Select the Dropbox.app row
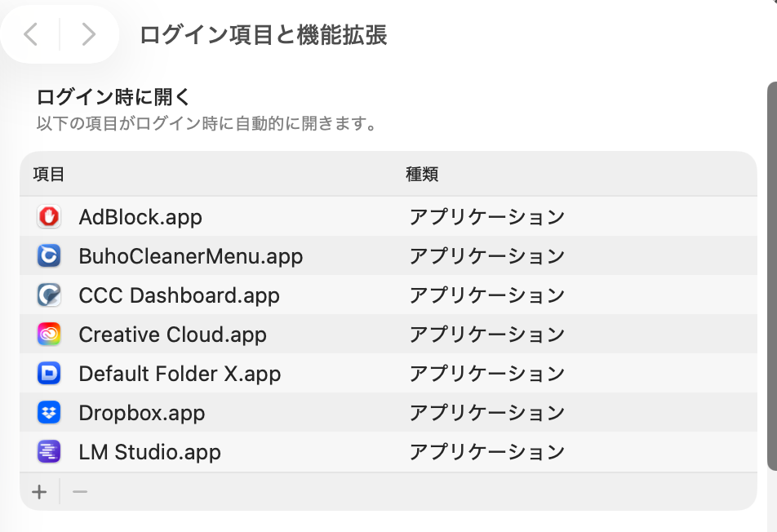777x532 pixels. pos(245,412)
